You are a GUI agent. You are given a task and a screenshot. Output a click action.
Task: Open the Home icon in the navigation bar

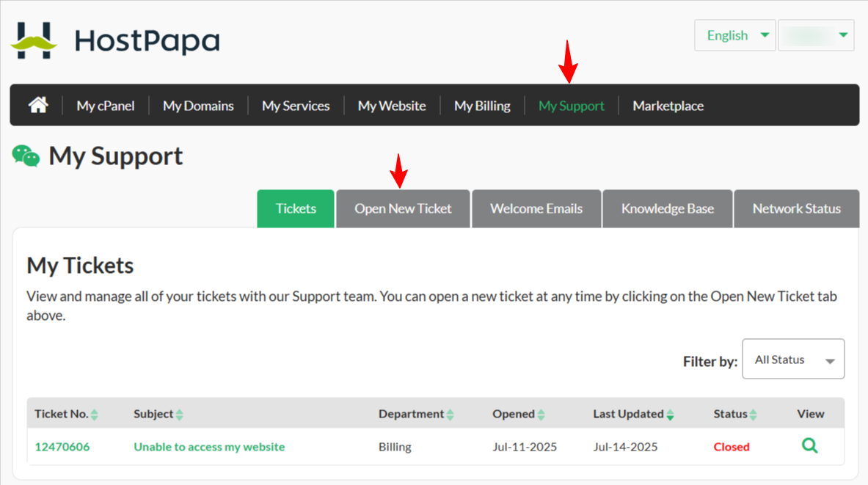coord(38,105)
